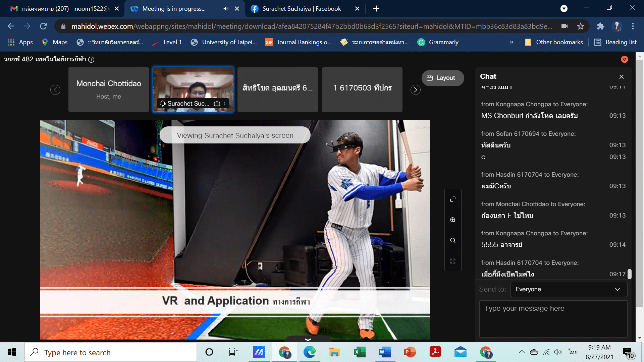Expand the bottom meeting controls chevron
Viewport: 644px width, 362px height.
tap(308, 340)
